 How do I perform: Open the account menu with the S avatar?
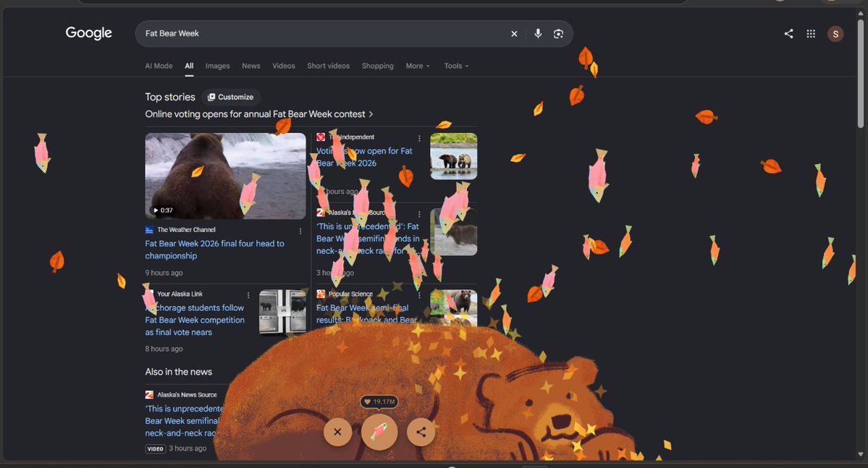(x=835, y=34)
